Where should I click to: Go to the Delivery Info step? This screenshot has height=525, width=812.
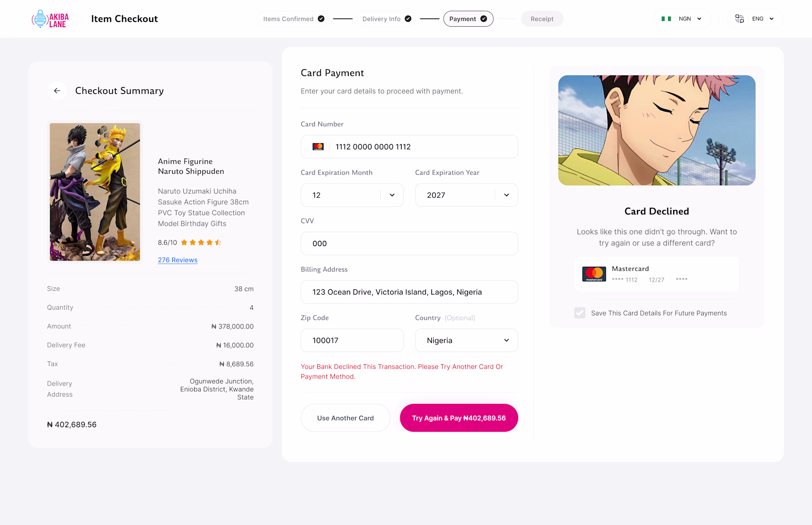point(386,19)
